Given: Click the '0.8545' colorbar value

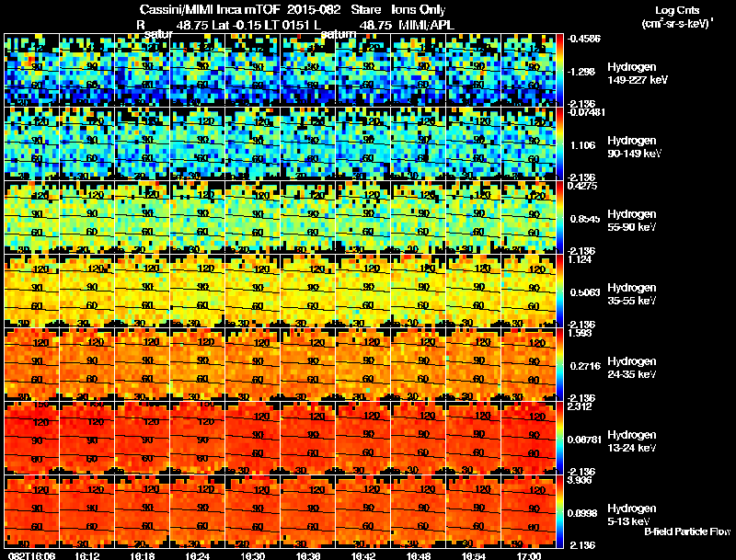Looking at the screenshot, I should click(x=585, y=219).
